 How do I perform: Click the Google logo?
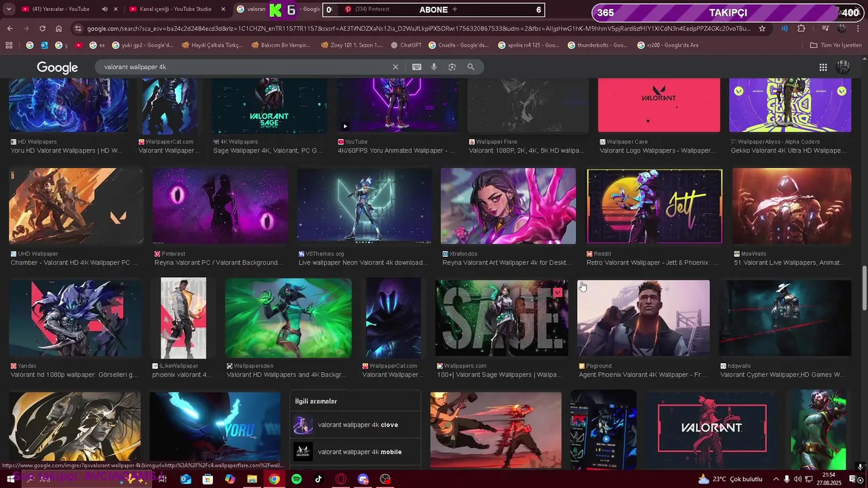pos(58,68)
